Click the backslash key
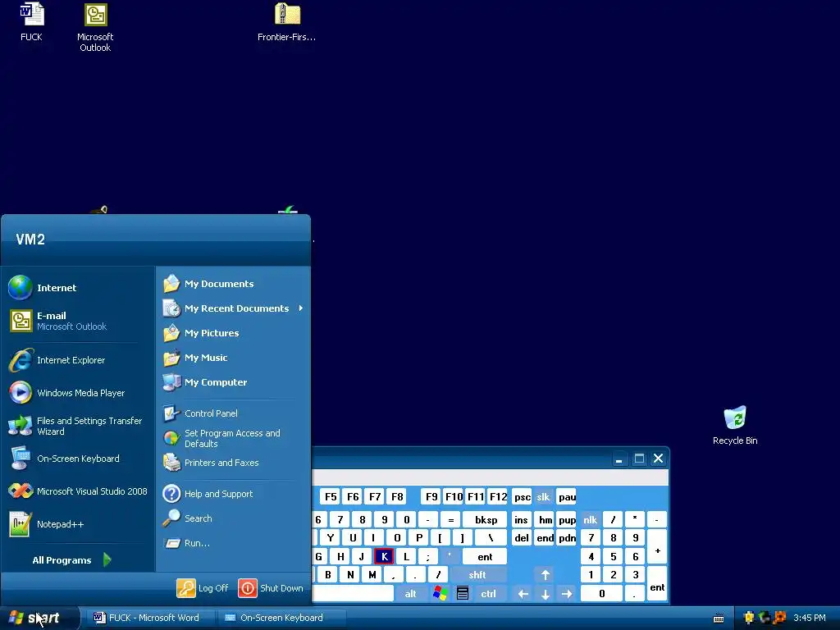 (x=490, y=538)
